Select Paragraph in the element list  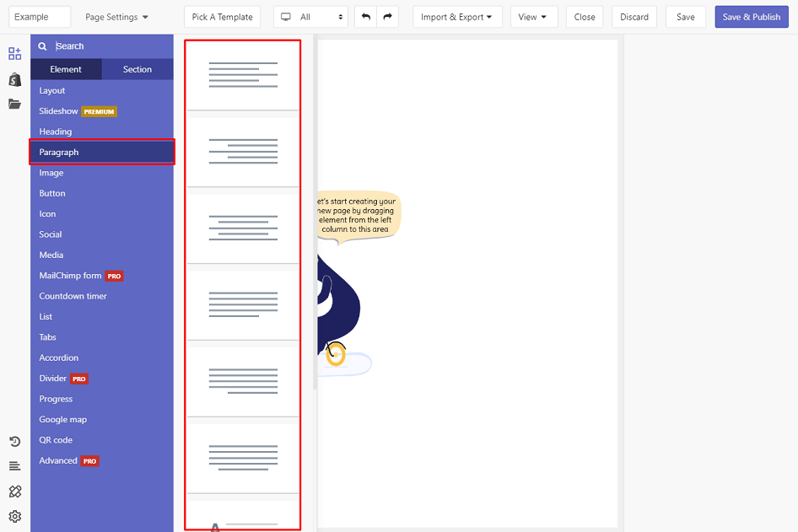[x=102, y=152]
